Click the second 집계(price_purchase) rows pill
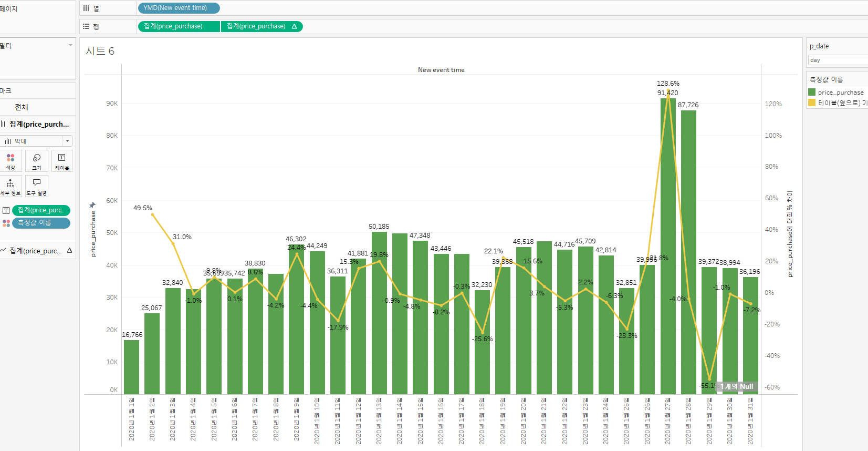This screenshot has height=451, width=868. pyautogui.click(x=262, y=26)
